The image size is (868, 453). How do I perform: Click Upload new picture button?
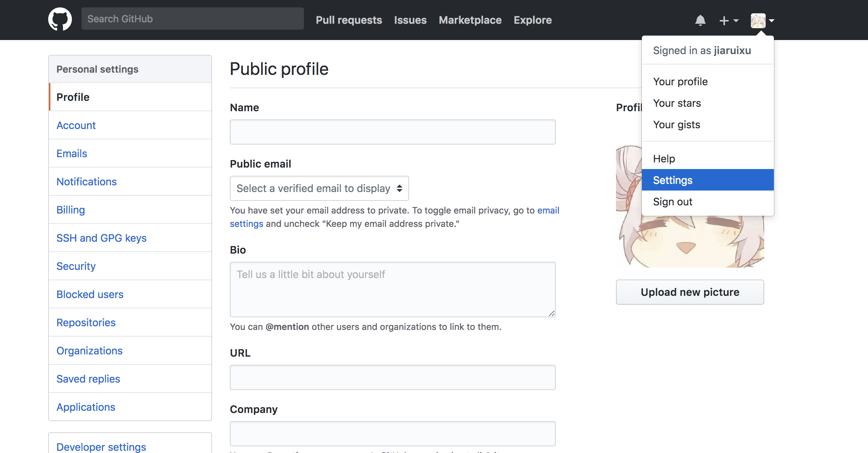tap(690, 292)
